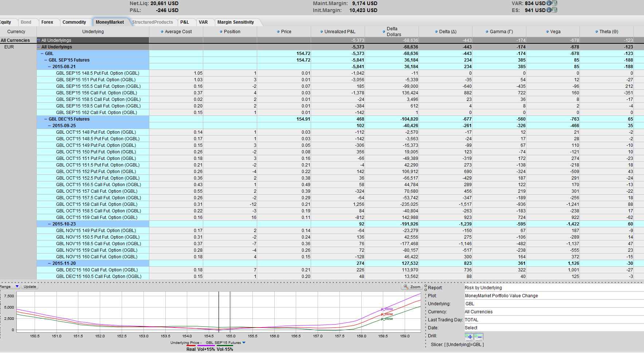
Task: Select GBL SEP'15 156 Call option row
Action: [340, 93]
